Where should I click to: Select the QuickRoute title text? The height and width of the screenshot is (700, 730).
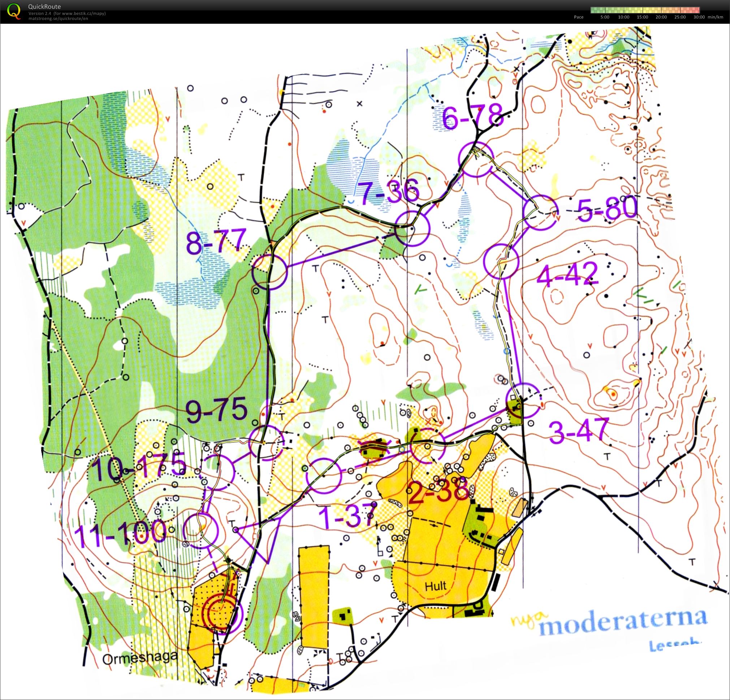[x=44, y=7]
